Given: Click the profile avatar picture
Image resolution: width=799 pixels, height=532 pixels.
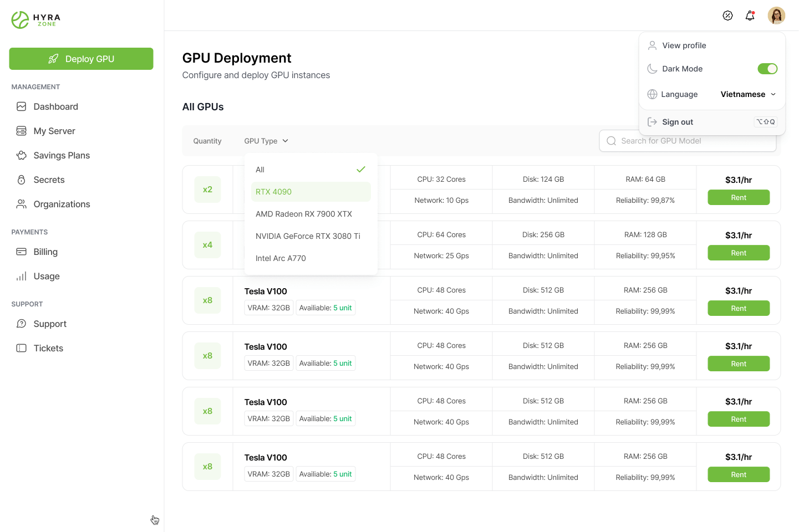Looking at the screenshot, I should tap(776, 16).
